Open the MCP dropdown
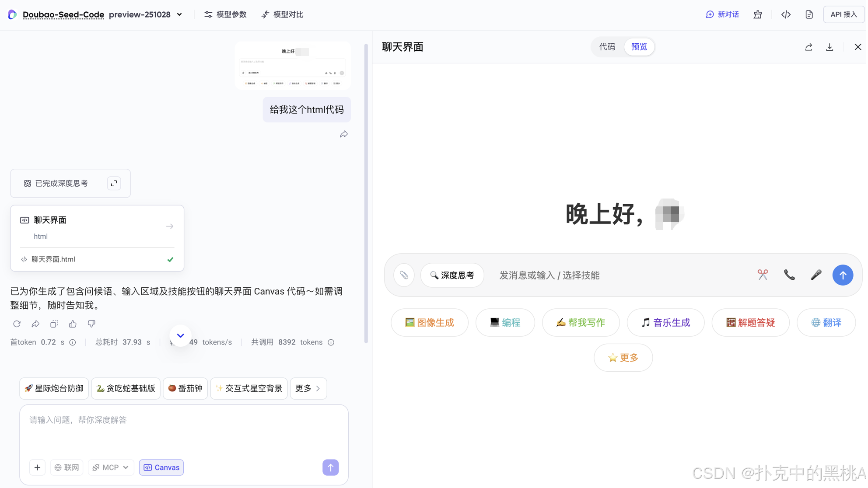The height and width of the screenshot is (488, 868). pyautogui.click(x=111, y=467)
